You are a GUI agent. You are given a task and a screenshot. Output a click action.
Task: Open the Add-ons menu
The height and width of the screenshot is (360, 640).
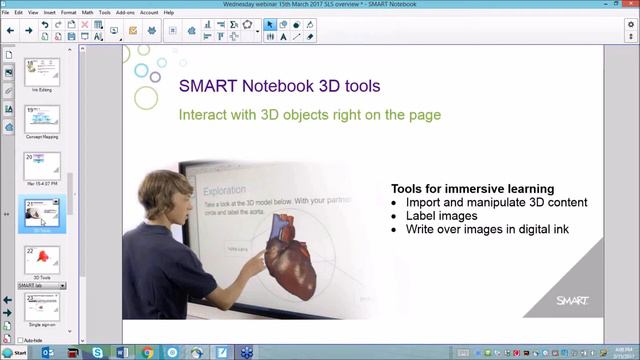(x=125, y=13)
